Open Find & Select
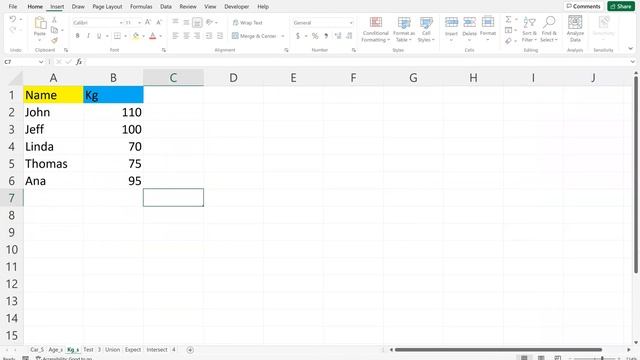Screen dimensions: 640x360 (x=549, y=29)
